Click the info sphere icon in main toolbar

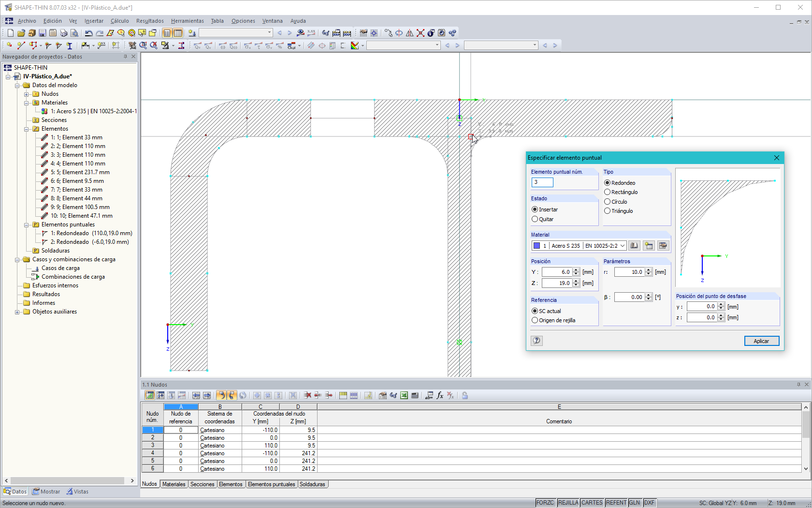[431, 33]
